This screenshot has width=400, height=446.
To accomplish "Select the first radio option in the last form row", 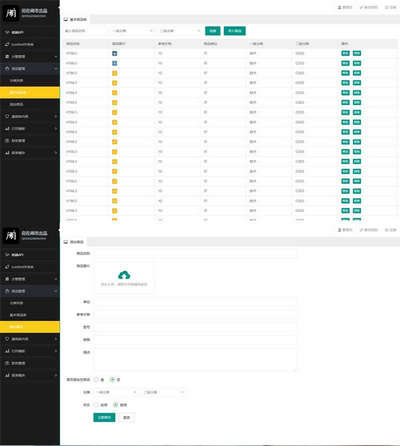I will (x=96, y=405).
